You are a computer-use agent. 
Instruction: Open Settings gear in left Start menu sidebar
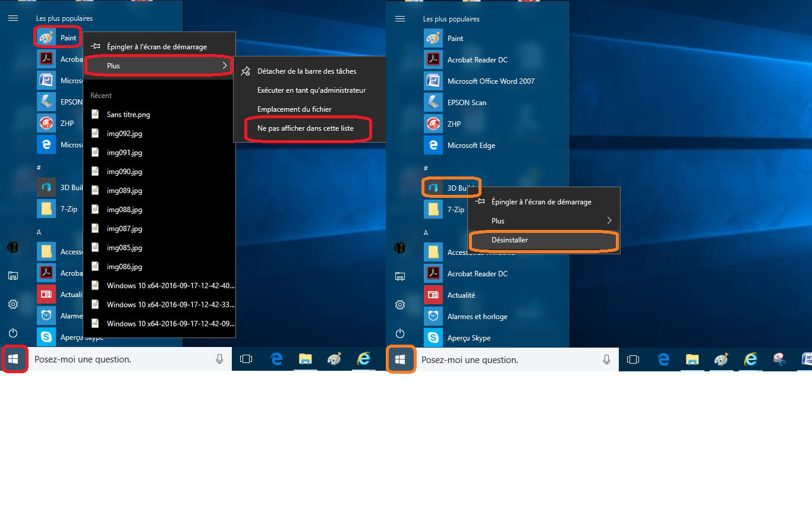[x=13, y=304]
